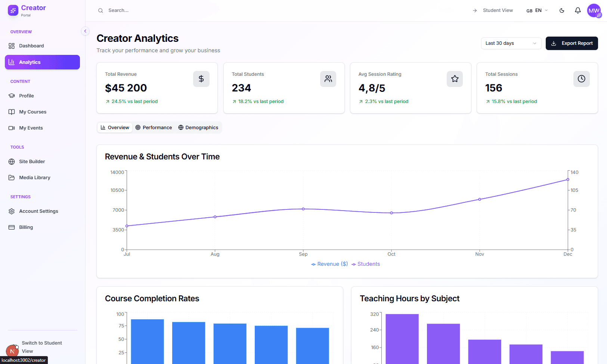
Task: Click the star icon on Avg Session Rating
Action: coord(455,79)
